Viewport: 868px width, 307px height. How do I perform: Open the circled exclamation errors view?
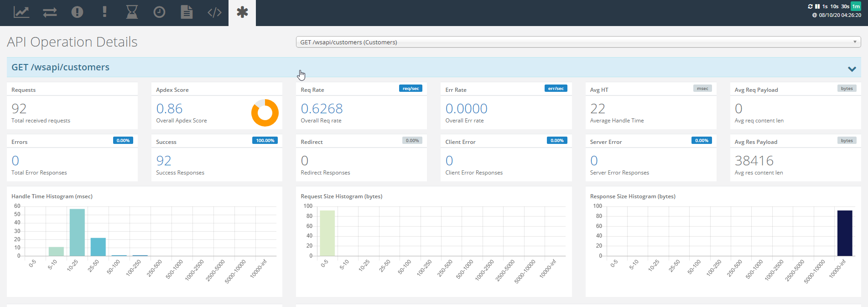click(77, 12)
